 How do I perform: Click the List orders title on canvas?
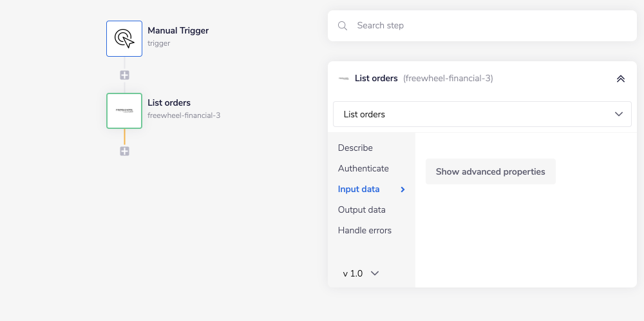169,102
